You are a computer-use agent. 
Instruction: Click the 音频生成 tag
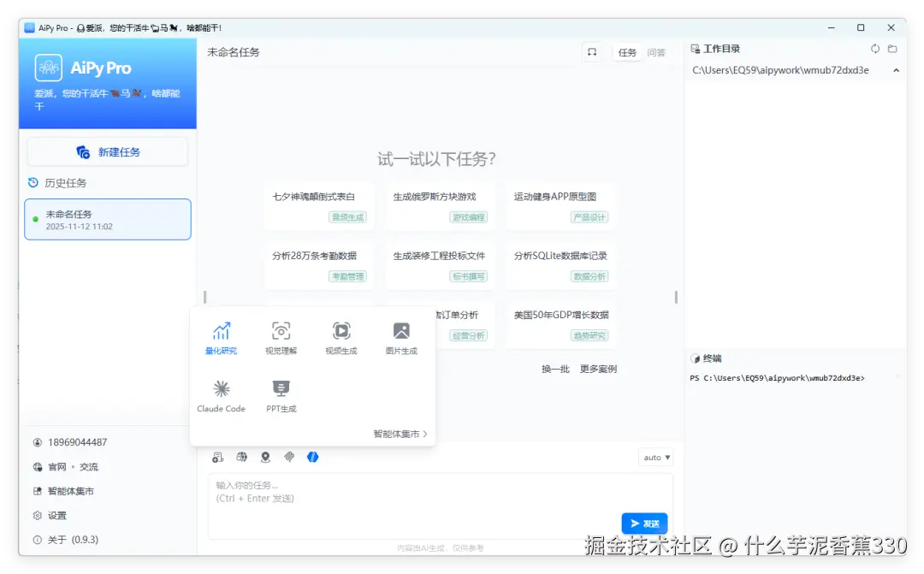coord(347,217)
